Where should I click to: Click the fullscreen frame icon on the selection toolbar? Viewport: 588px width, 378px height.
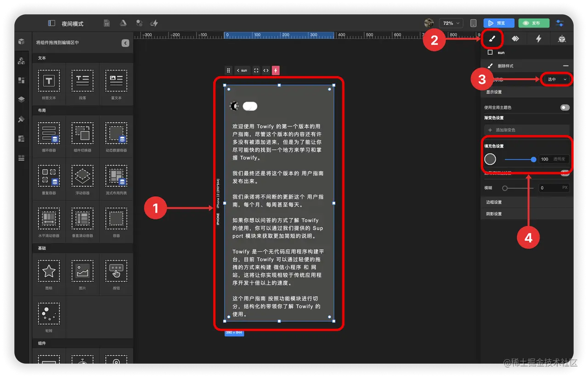pyautogui.click(x=256, y=70)
